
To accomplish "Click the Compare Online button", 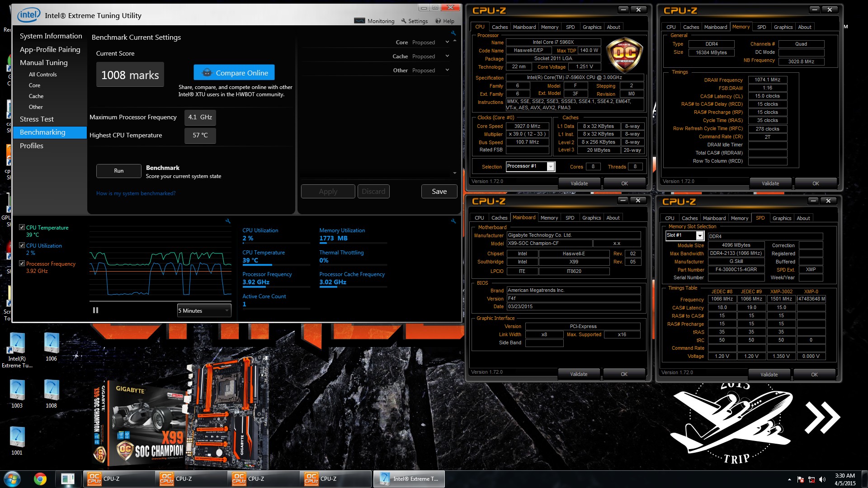I will (x=234, y=73).
